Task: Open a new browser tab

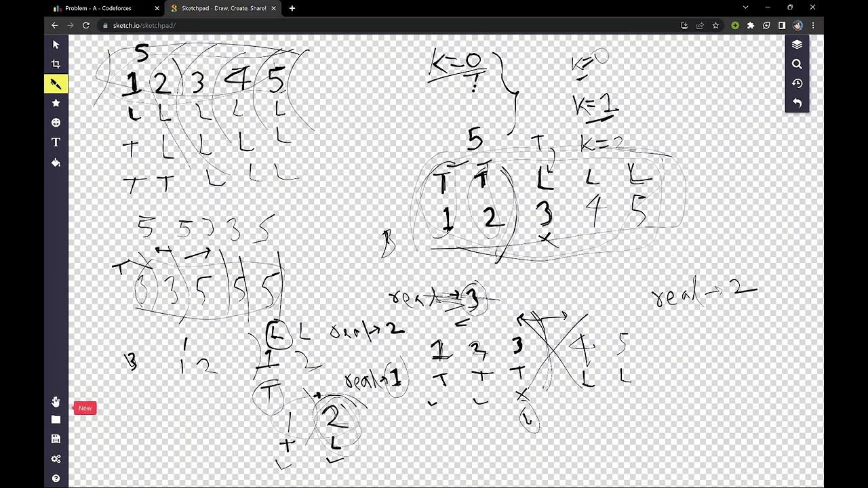Action: pyautogui.click(x=292, y=8)
